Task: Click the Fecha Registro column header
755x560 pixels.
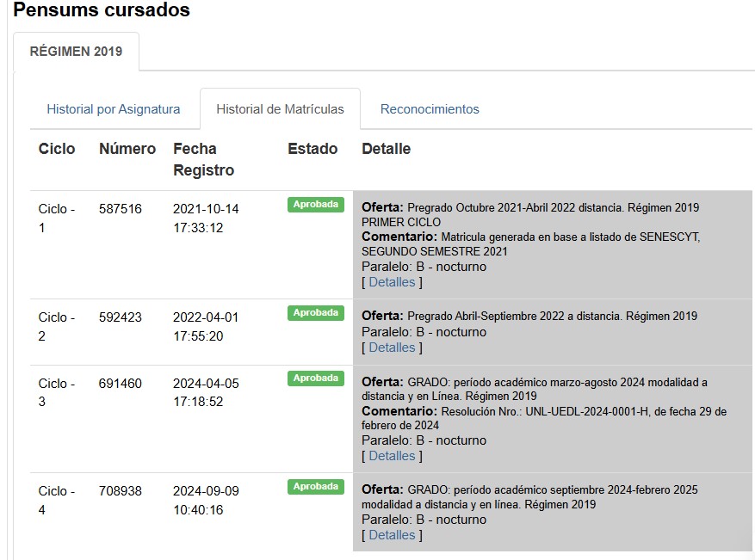Action: [203, 159]
